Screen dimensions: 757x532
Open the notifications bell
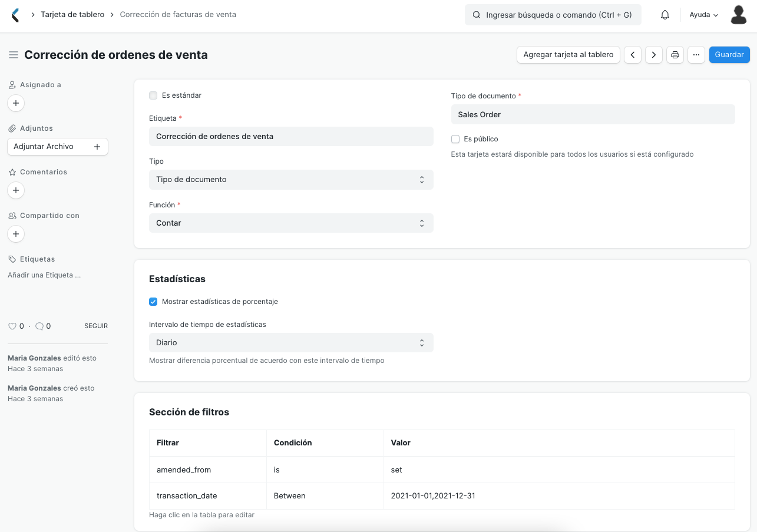(665, 15)
